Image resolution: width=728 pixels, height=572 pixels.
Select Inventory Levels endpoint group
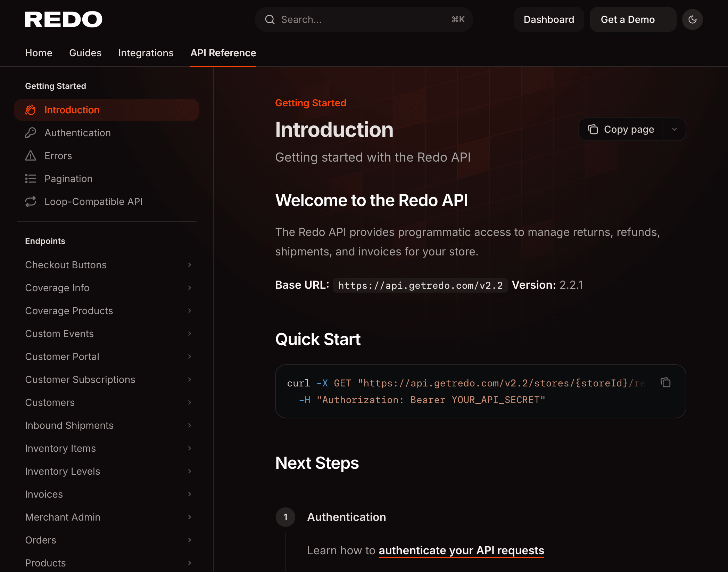point(107,471)
